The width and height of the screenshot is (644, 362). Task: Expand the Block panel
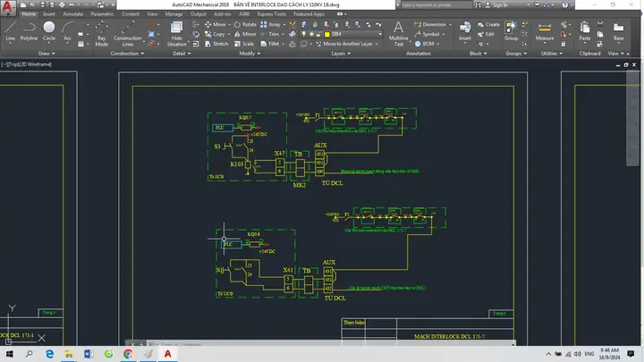point(478,54)
